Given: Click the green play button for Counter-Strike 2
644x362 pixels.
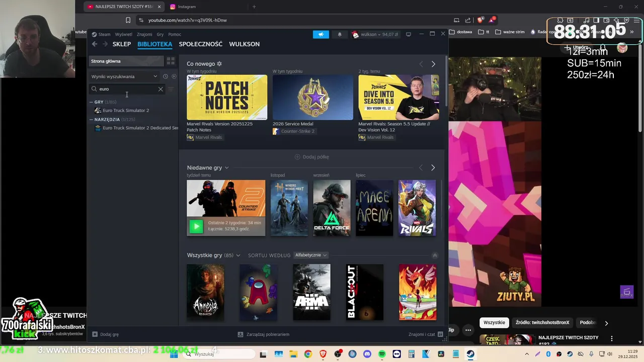Looking at the screenshot, I should (x=196, y=226).
